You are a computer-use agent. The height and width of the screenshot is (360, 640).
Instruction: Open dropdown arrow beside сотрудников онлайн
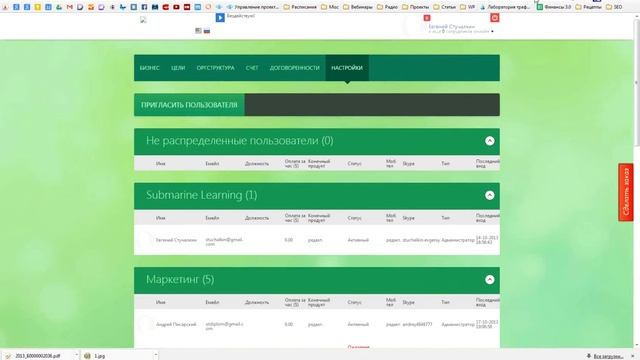pyautogui.click(x=492, y=31)
